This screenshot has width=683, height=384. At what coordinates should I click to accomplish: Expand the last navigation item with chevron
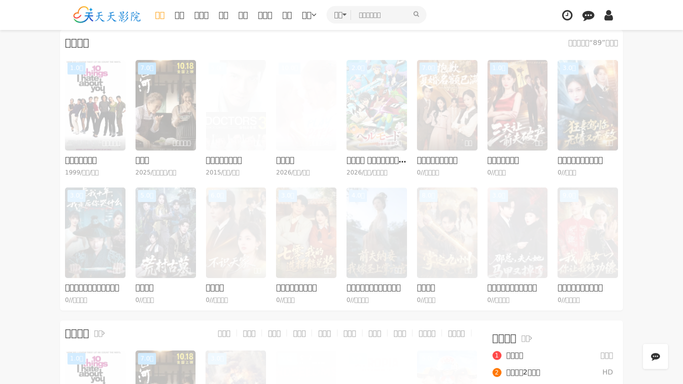(309, 15)
